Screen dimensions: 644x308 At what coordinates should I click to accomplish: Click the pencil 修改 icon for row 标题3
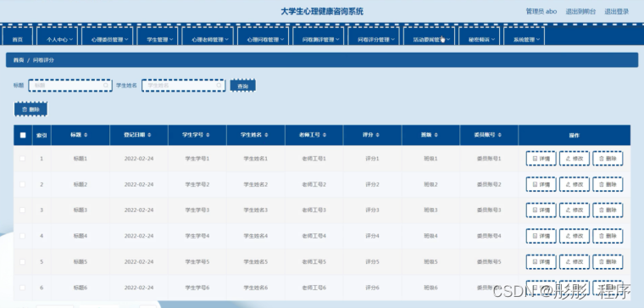click(568, 210)
